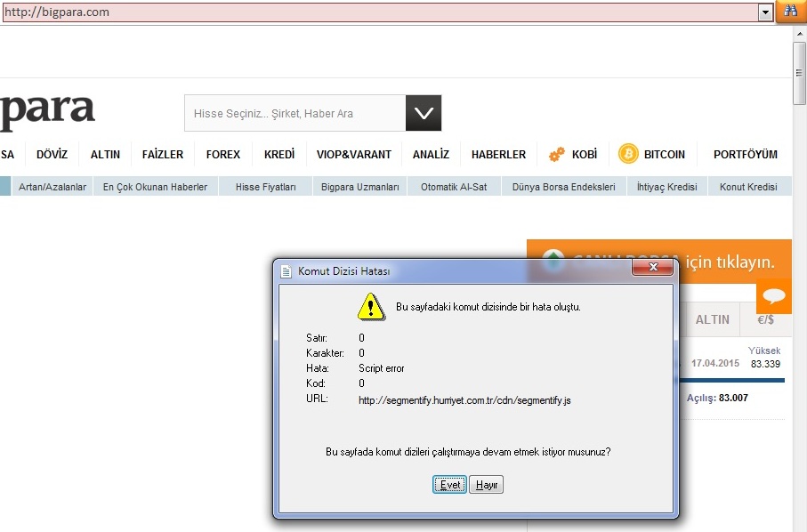Click the warning icon in error dialog

tap(370, 307)
